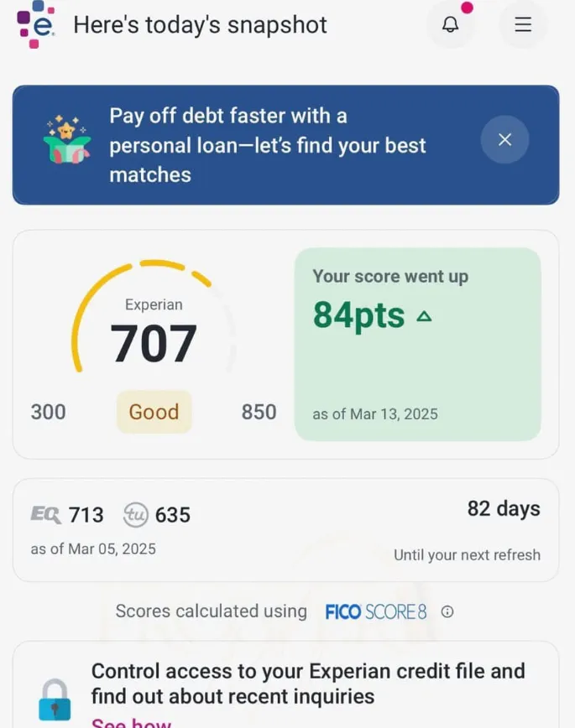Open the personal loan offer text
This screenshot has height=728, width=575.
tap(267, 145)
